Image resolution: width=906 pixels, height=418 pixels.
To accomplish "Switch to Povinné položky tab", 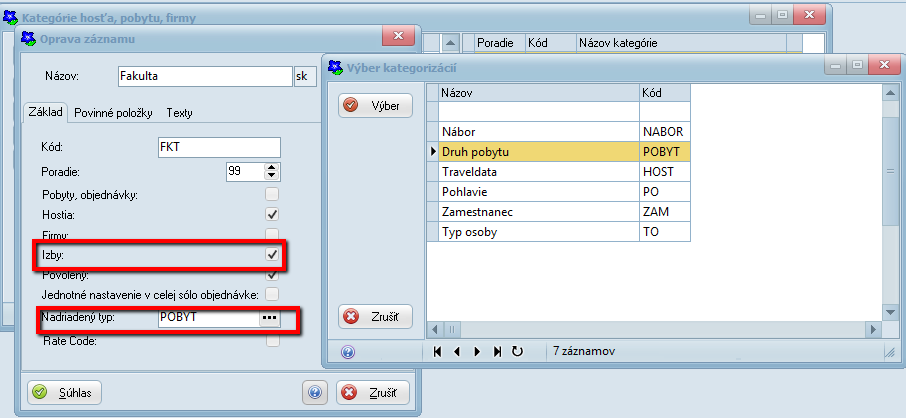I will tap(113, 113).
